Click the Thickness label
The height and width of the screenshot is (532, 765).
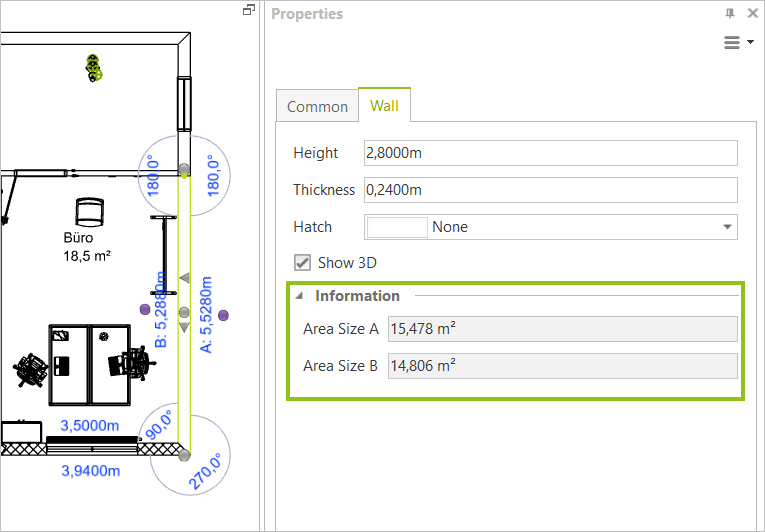pos(324,190)
